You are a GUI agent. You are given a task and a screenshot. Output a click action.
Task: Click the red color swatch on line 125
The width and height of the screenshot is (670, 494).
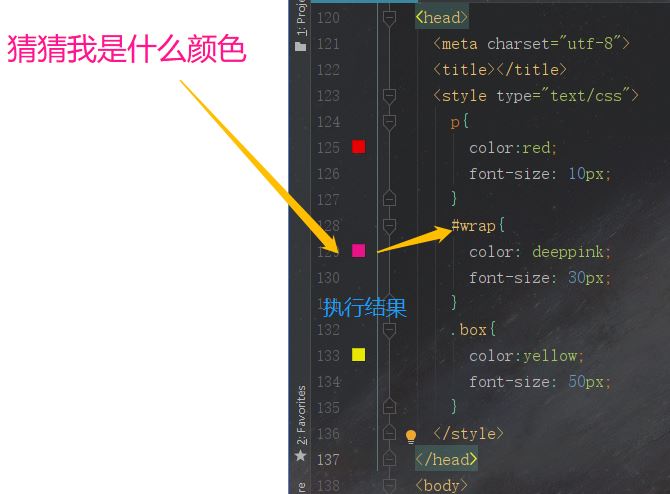click(x=359, y=147)
